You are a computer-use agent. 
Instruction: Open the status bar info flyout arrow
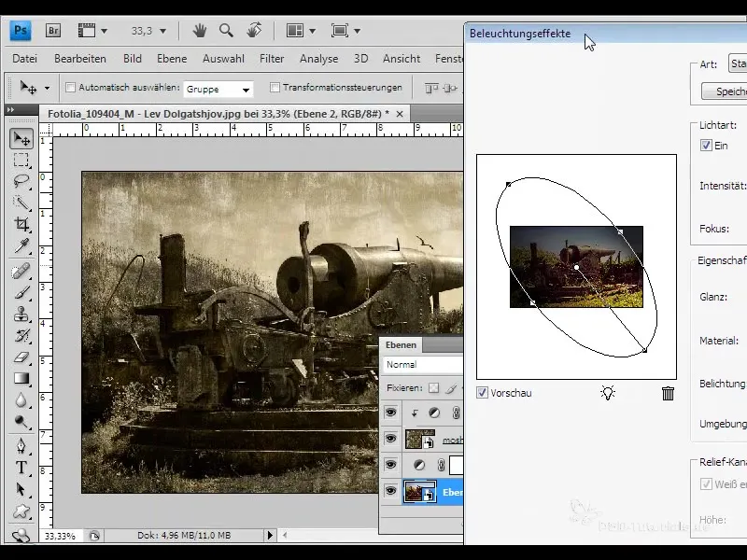point(270,535)
